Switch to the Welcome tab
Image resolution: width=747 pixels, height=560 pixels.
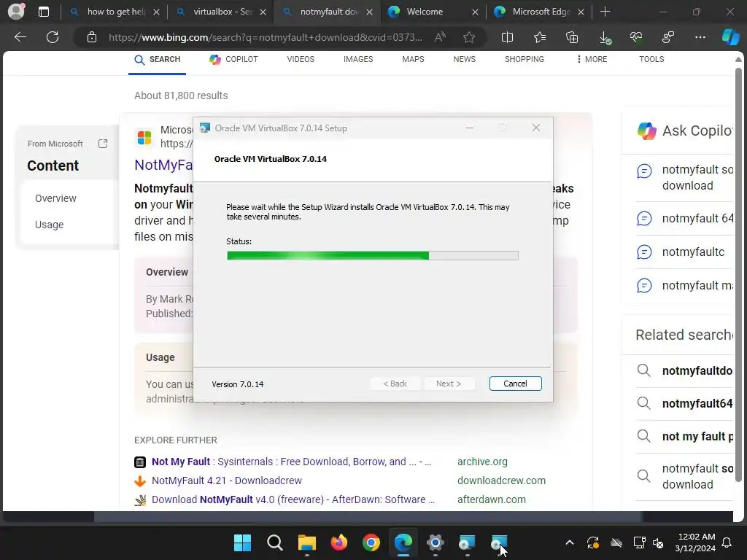click(433, 12)
